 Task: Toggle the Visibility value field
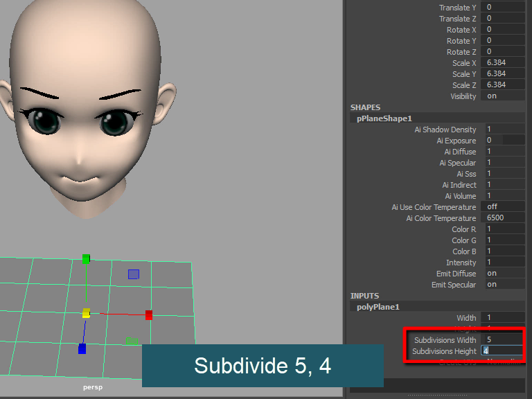[x=504, y=96]
